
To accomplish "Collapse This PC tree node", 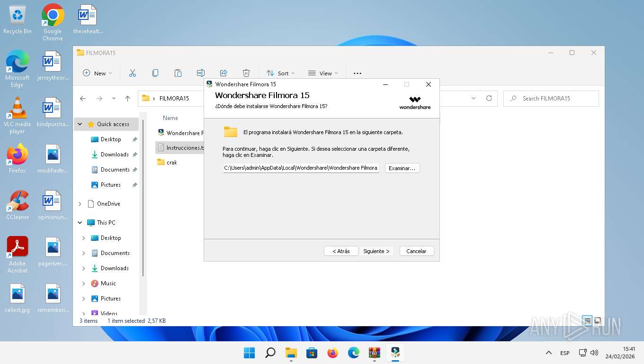I will point(80,223).
